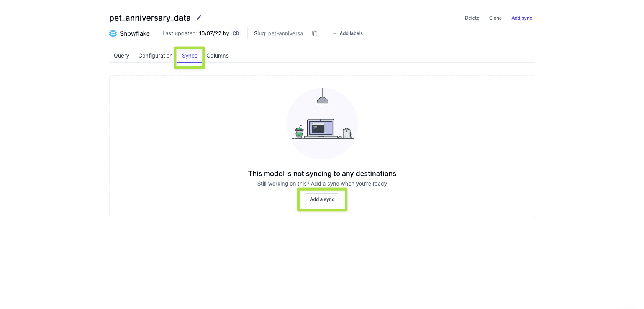The height and width of the screenshot is (309, 644).
Task: Copy the slug with the clipboard icon
Action: 315,33
